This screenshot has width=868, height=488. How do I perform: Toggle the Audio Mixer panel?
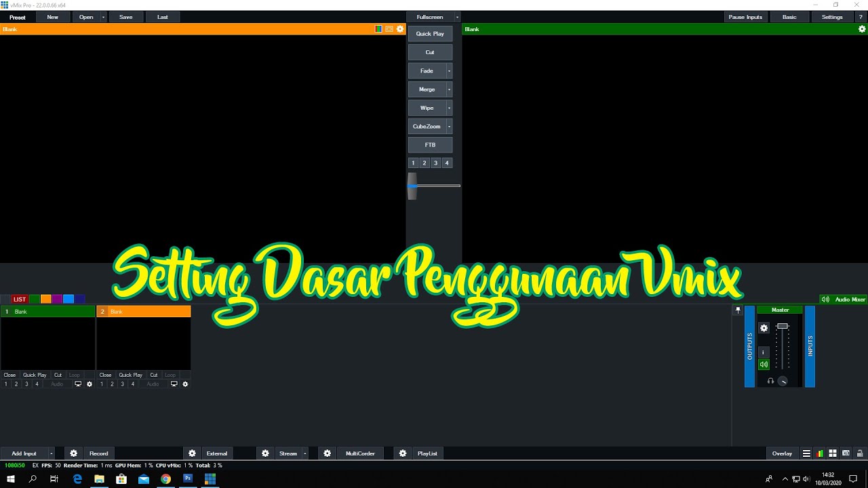click(843, 300)
